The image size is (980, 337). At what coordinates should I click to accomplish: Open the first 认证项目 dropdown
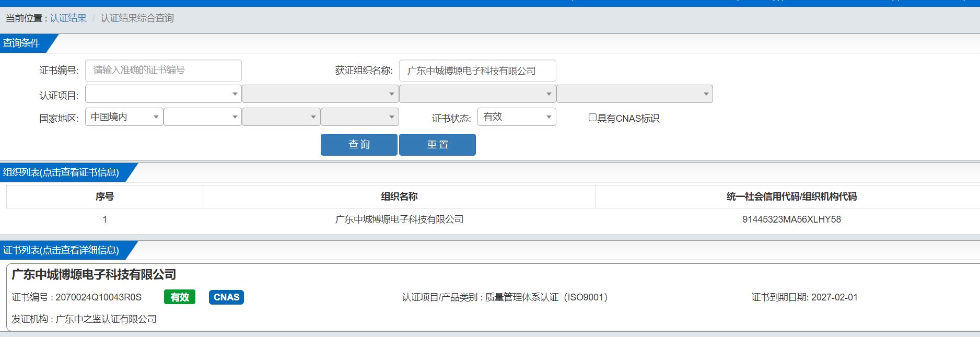click(x=164, y=94)
